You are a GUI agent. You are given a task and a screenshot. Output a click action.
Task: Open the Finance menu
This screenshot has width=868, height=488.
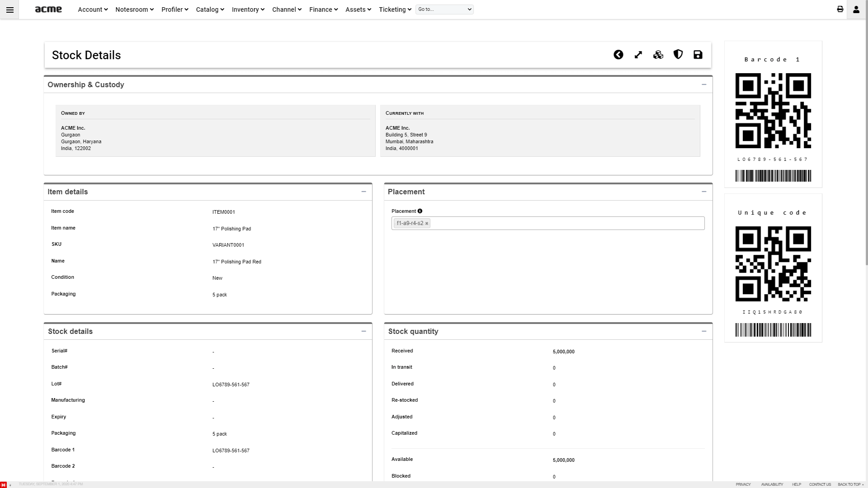tap(323, 9)
